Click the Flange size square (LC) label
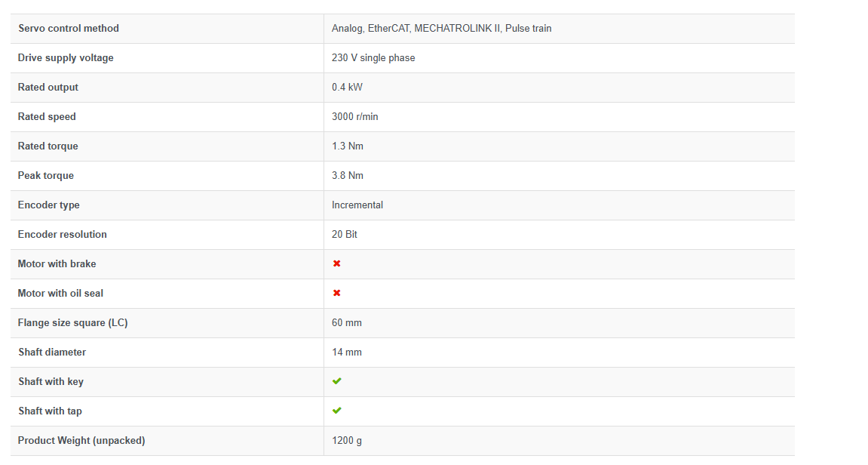 (73, 323)
